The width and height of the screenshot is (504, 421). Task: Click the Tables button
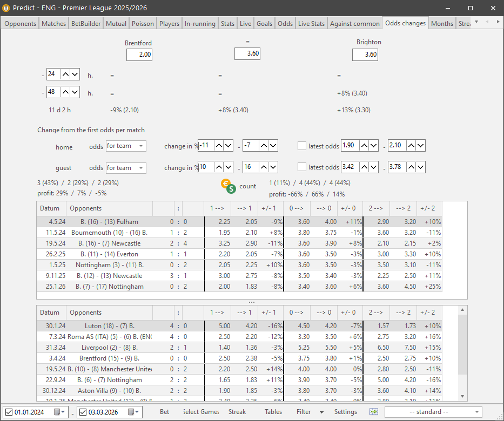pyautogui.click(x=273, y=411)
